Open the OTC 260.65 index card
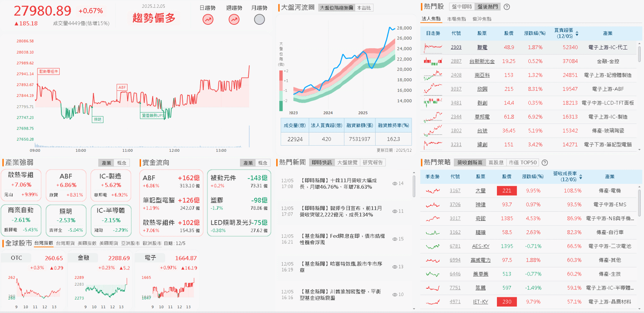This screenshot has width=644, height=313. [33, 280]
